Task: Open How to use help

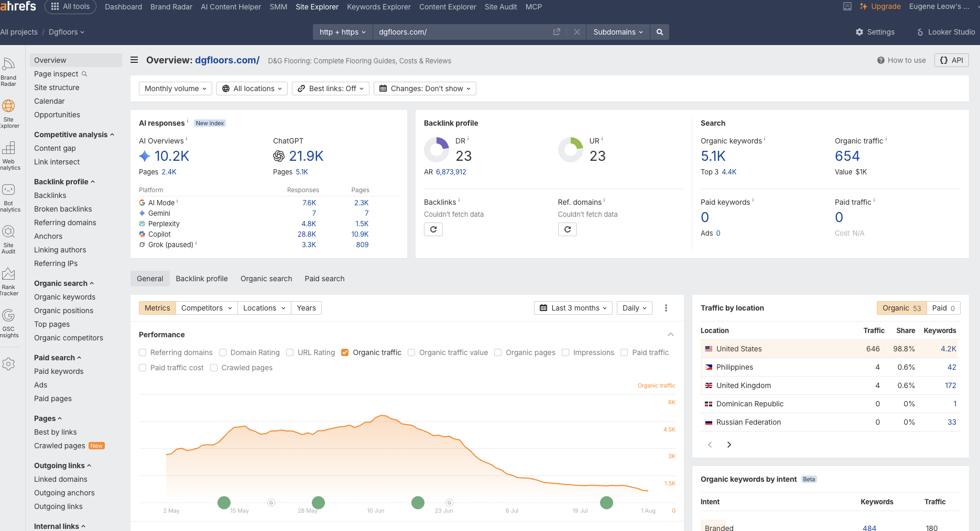Action: (x=901, y=60)
